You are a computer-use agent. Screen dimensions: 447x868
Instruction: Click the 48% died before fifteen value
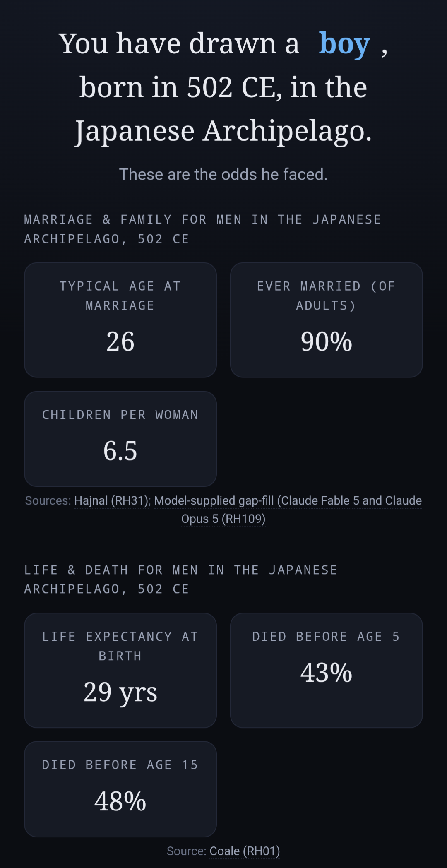pyautogui.click(x=120, y=801)
